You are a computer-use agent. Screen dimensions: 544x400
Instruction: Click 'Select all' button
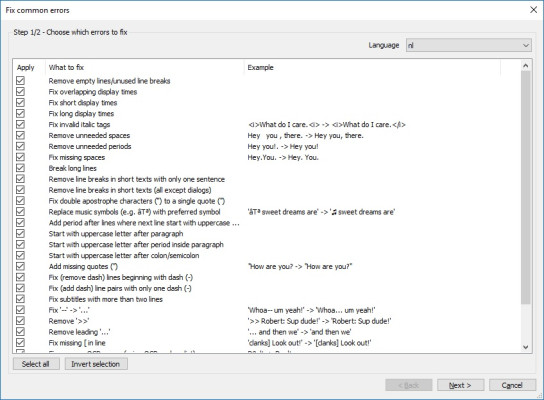tap(36, 364)
